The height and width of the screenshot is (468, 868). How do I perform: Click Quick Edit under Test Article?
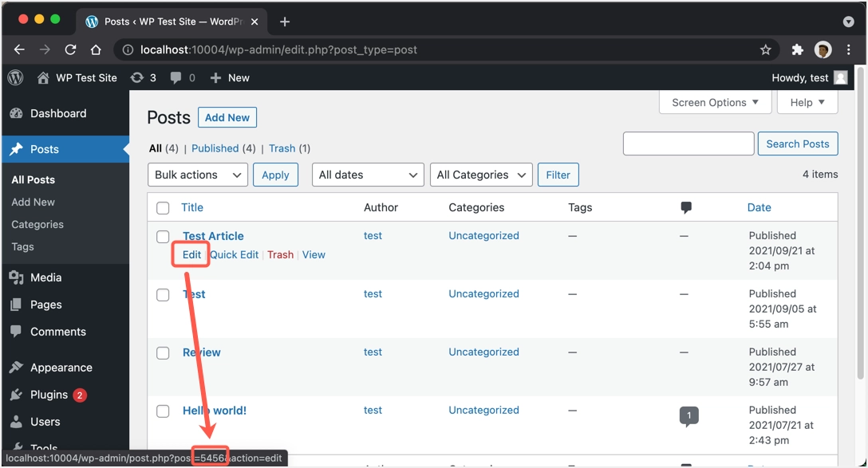(235, 254)
